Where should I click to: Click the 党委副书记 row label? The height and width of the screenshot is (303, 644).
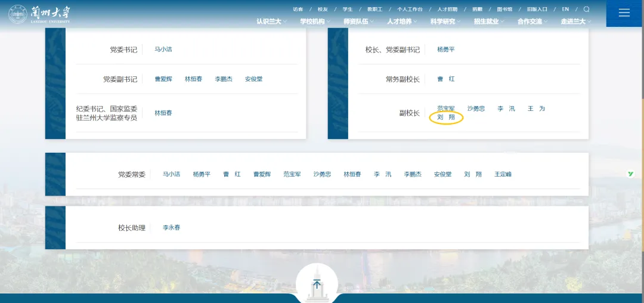[120, 79]
